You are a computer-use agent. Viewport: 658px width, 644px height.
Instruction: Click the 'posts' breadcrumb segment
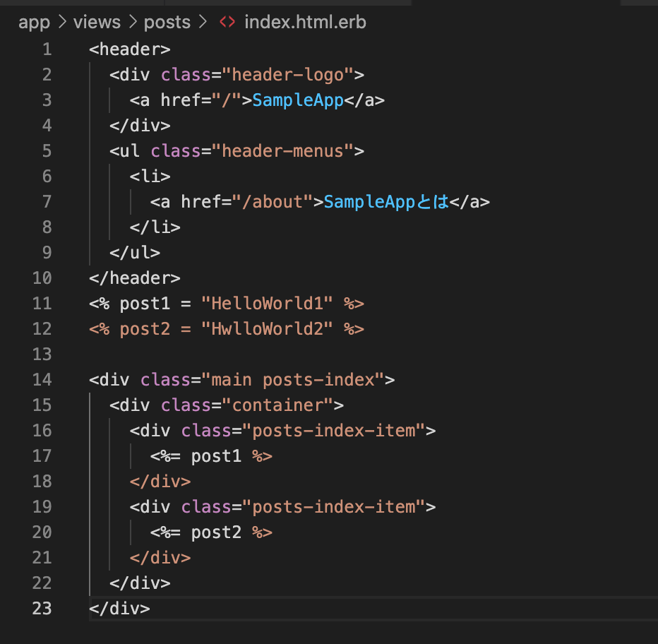click(167, 23)
